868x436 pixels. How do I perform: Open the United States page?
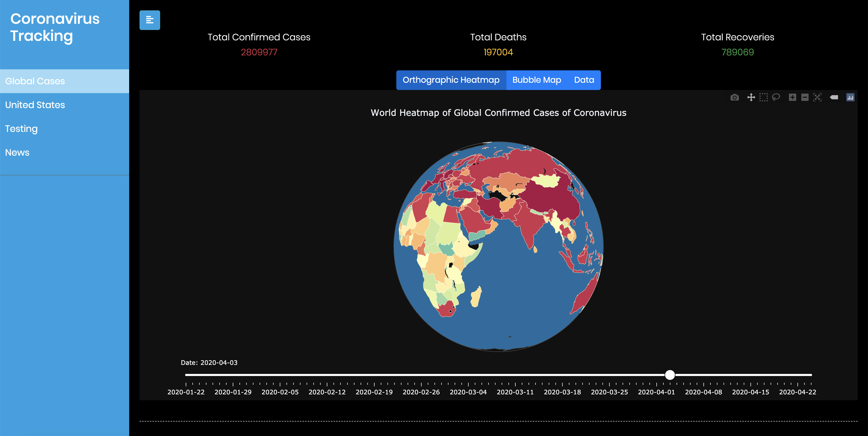(35, 105)
